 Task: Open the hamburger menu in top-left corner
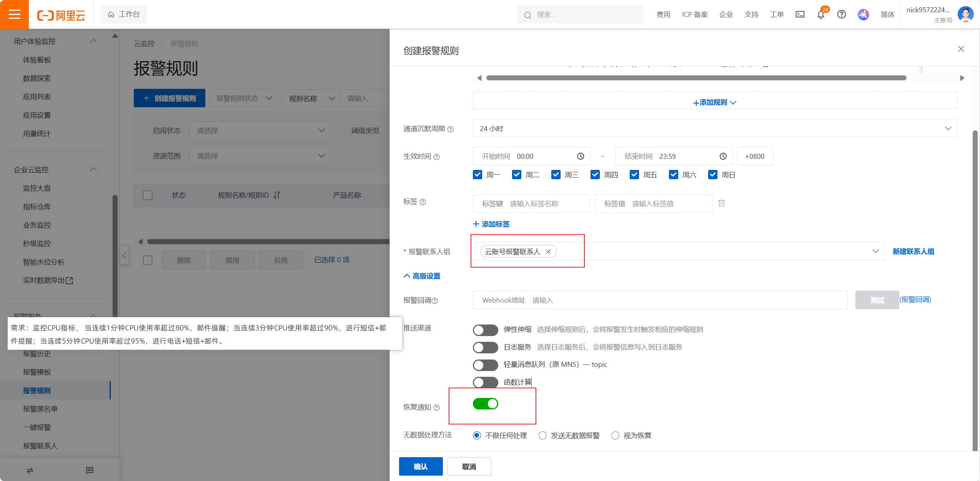14,15
